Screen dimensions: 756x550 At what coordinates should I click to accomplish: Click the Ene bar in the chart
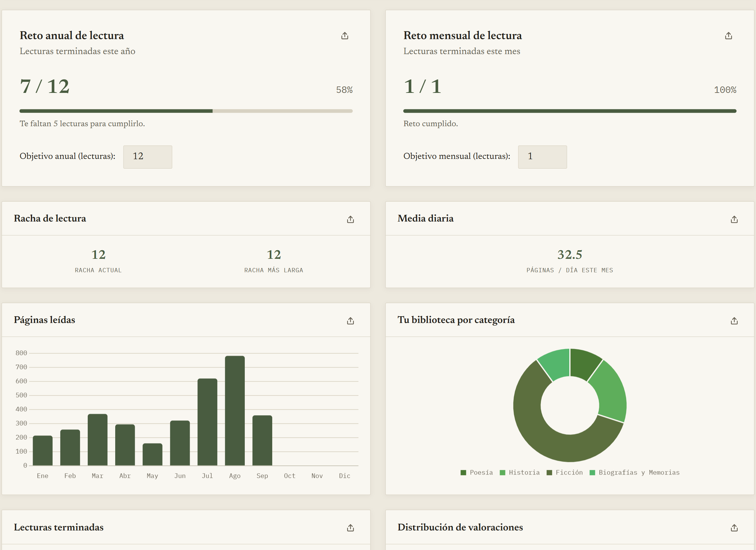[43, 450]
